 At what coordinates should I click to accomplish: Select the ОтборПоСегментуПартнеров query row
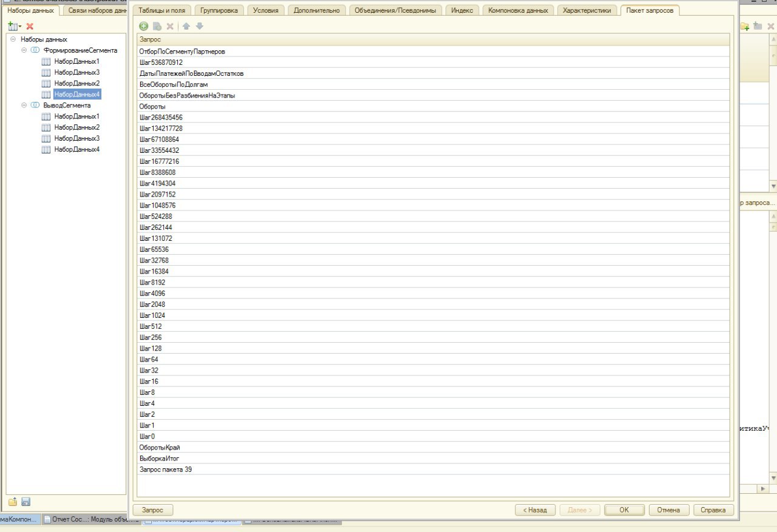click(433, 52)
